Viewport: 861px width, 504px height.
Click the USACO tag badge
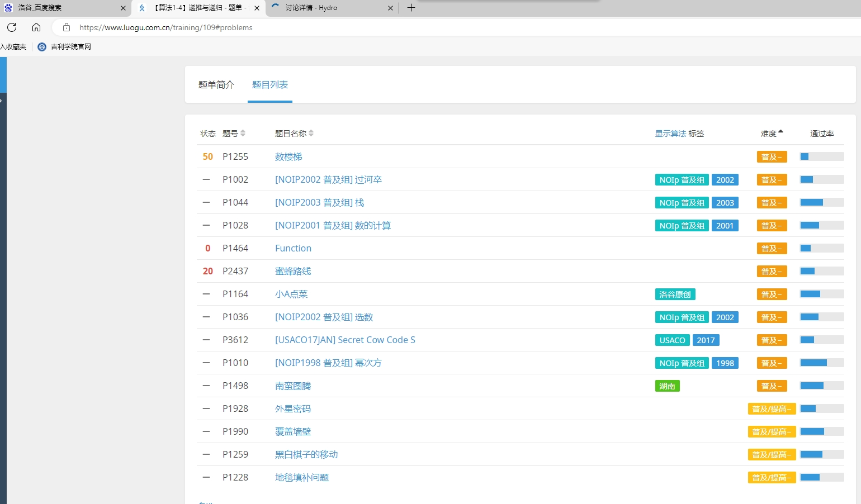click(672, 340)
